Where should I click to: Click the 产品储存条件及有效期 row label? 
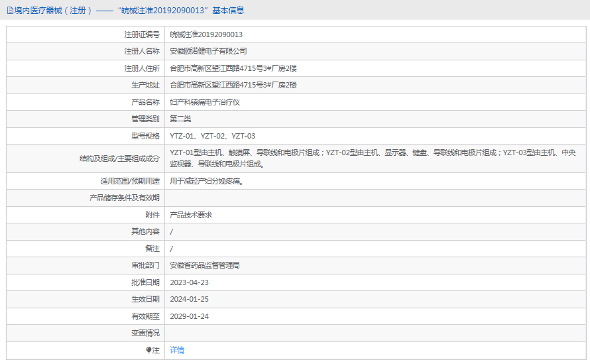point(125,198)
